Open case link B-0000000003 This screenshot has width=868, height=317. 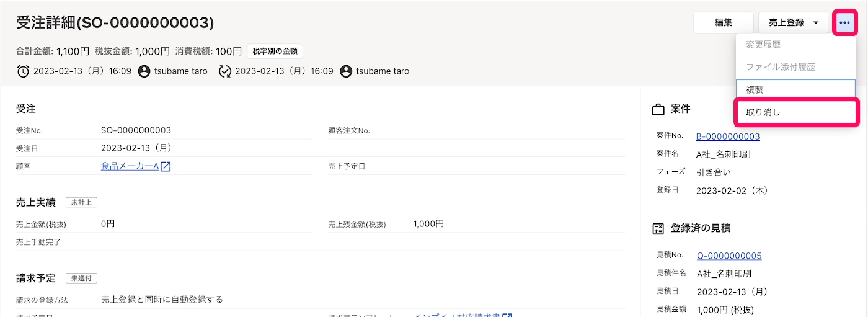coord(728,136)
